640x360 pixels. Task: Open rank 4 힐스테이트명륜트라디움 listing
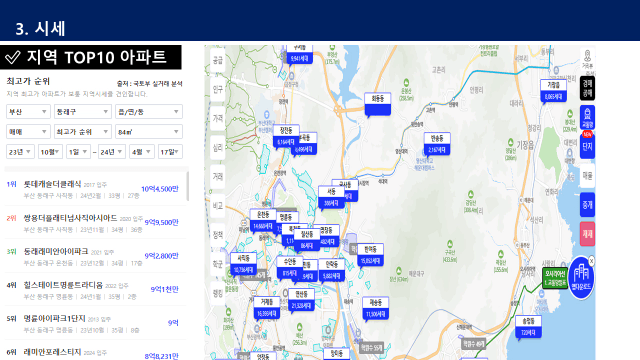pos(94,290)
